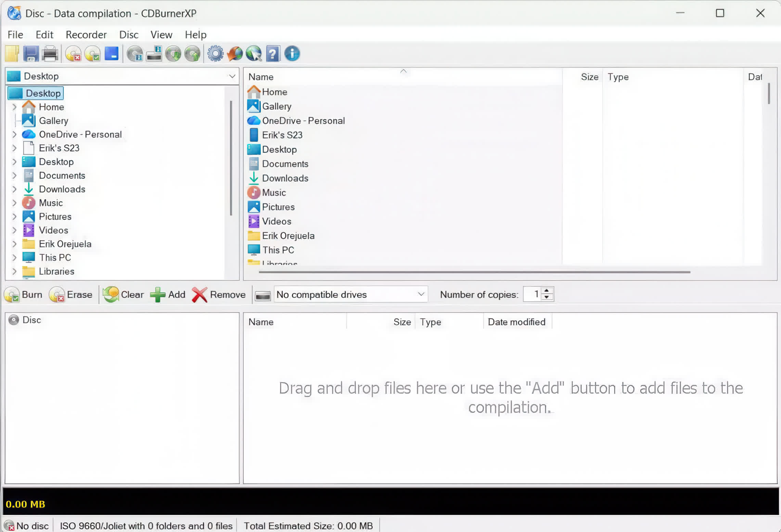The image size is (781, 532).
Task: Expand the Documents tree node
Action: (14, 175)
